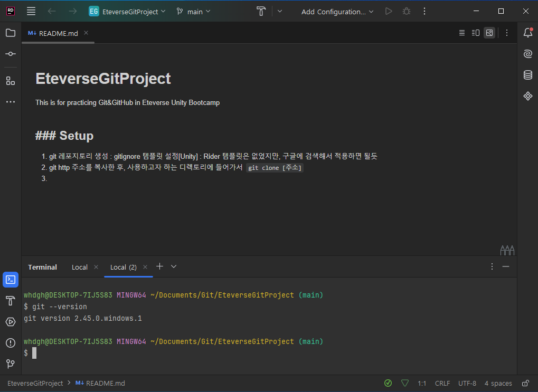Open the Database tool window
Image resolution: width=538 pixels, height=392 pixels.
pos(527,75)
